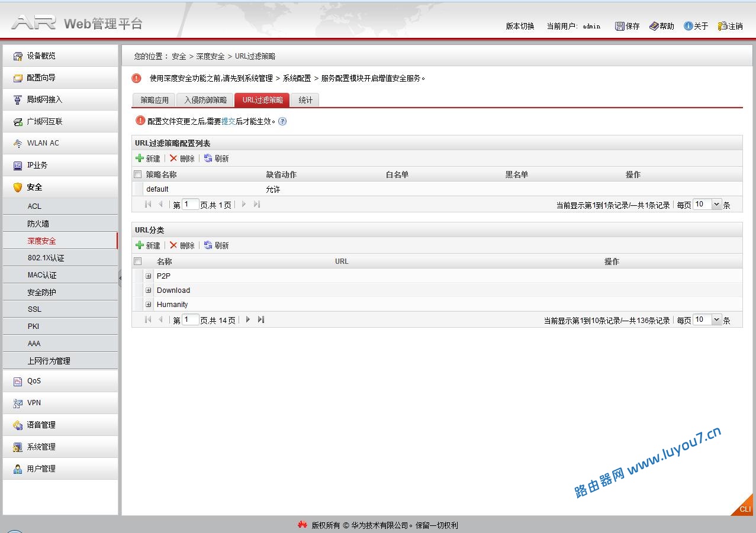The height and width of the screenshot is (533, 756).
Task: Select the default policy row
Action: pyautogui.click(x=437, y=189)
